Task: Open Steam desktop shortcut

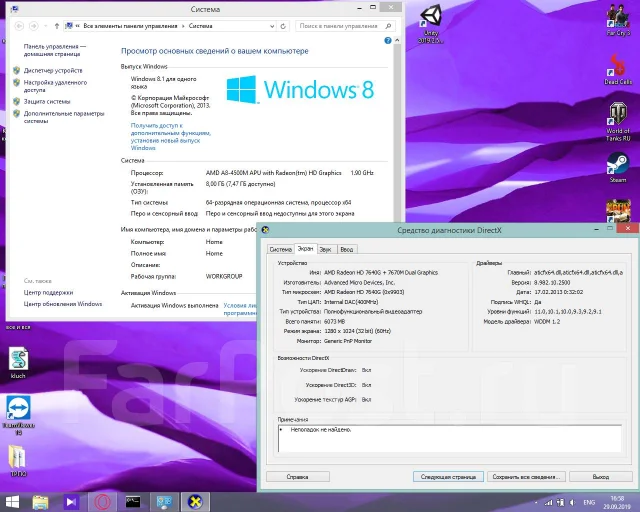Action: pos(618,167)
